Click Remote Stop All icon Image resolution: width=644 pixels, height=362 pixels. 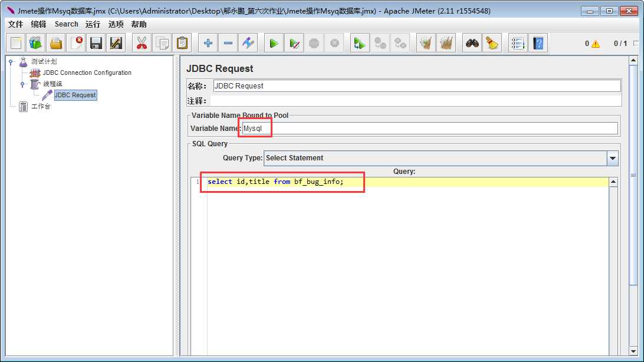coord(380,43)
